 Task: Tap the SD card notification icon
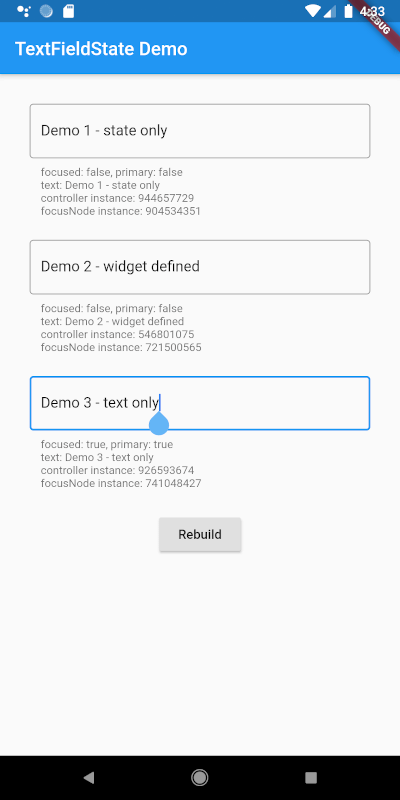point(68,11)
